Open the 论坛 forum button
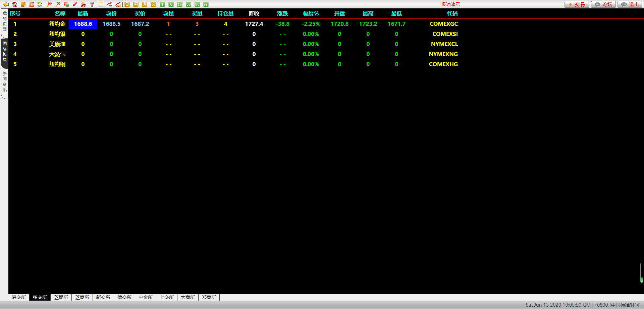Viewport: 644px width, 309px height. click(x=603, y=4)
